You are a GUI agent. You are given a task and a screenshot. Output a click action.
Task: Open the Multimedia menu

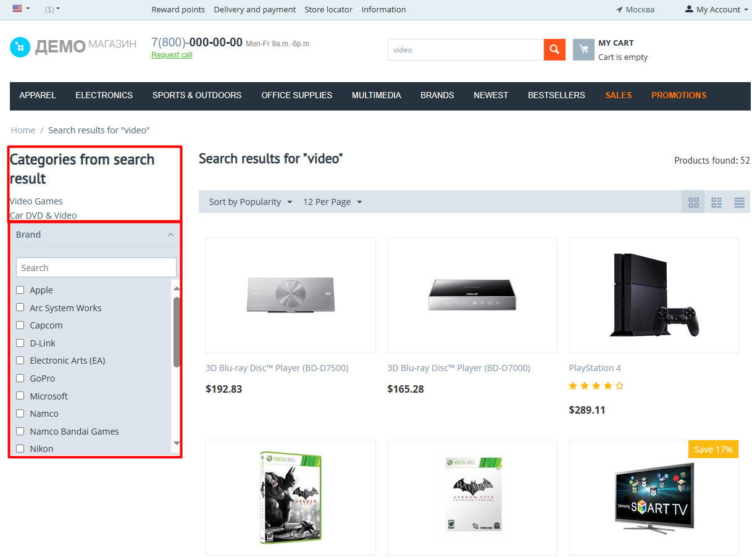tap(377, 95)
